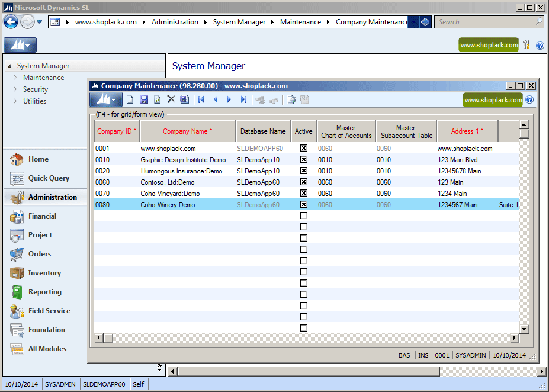The height and width of the screenshot is (392, 549).
Task: Click the export/print document icon in the toolbar
Action: tap(291, 99)
